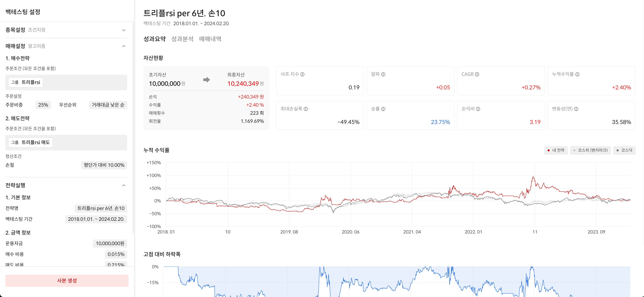Screen dimensions: 644x297
Task: Click the info icon next to 변동성(연)
Action: pyautogui.click(x=576, y=109)
